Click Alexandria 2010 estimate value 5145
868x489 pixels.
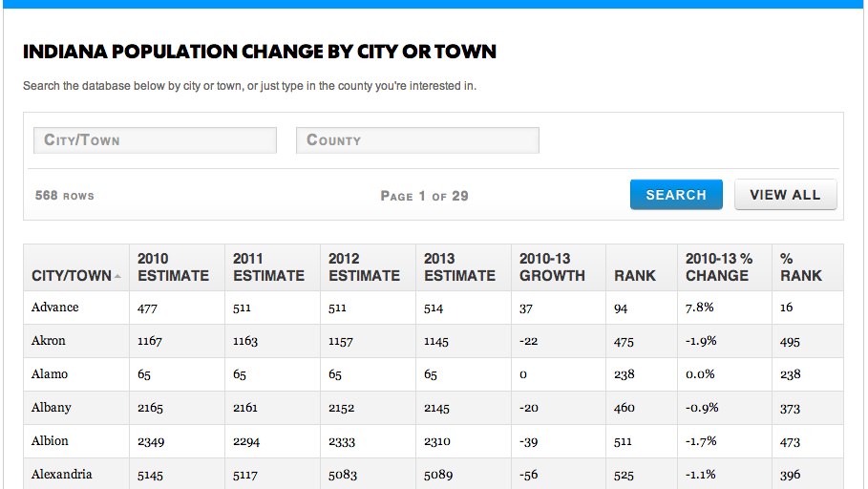[x=150, y=476]
